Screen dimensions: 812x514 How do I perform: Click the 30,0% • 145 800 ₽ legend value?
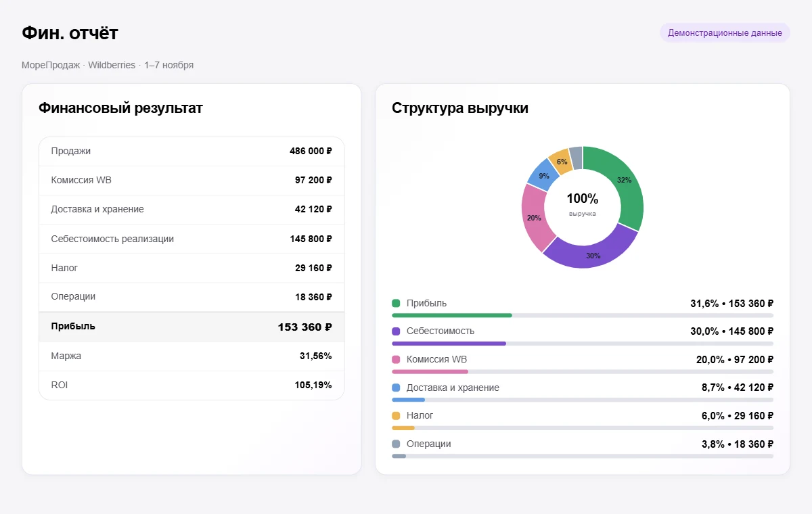click(x=731, y=331)
